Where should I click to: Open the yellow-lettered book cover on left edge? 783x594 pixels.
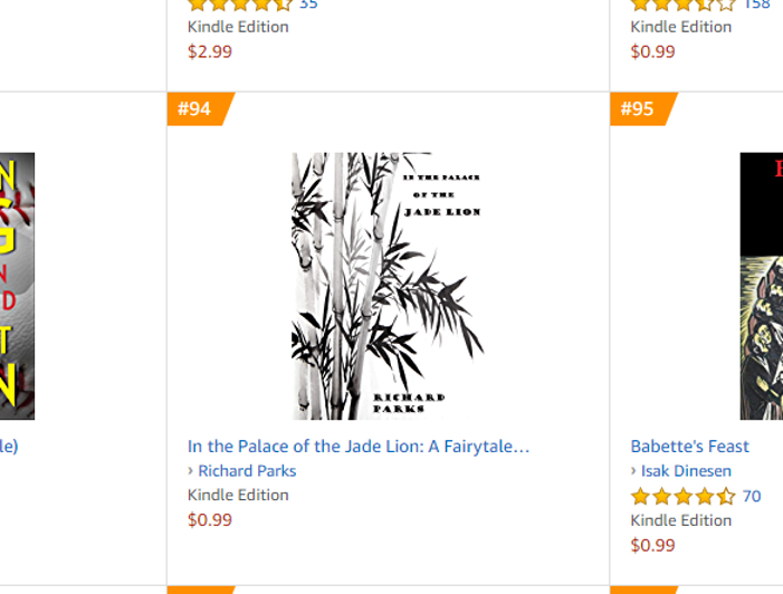17,285
